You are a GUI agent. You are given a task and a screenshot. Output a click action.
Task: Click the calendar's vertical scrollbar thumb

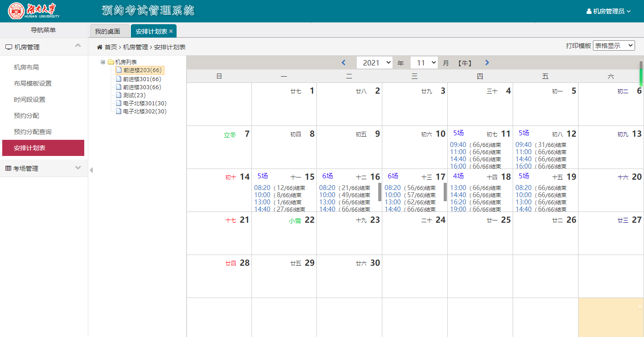pos(641,74)
